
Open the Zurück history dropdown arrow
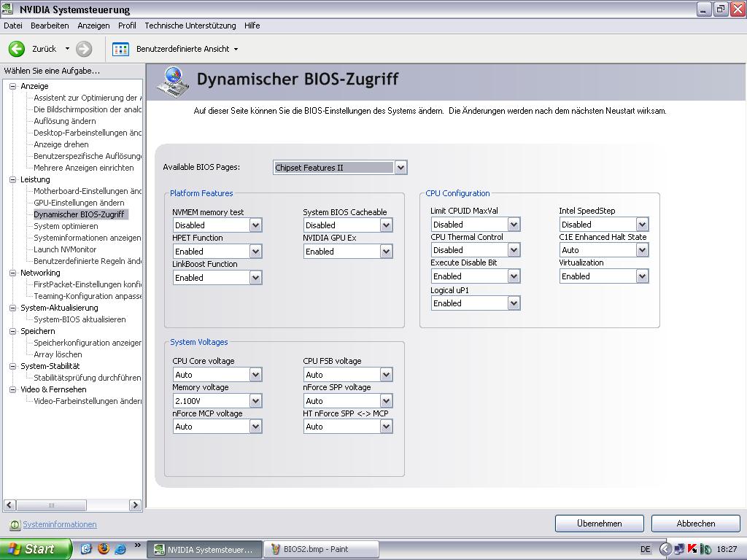pos(67,49)
